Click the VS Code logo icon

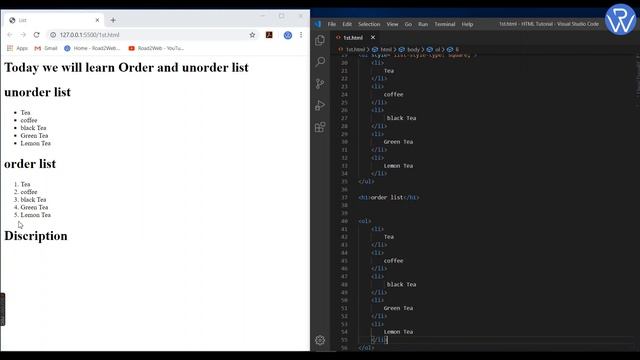click(x=318, y=24)
